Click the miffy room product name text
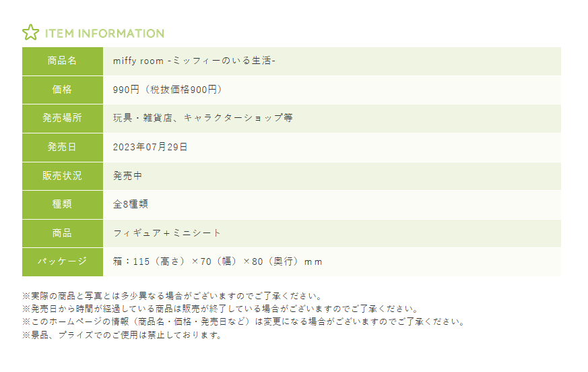 [194, 61]
